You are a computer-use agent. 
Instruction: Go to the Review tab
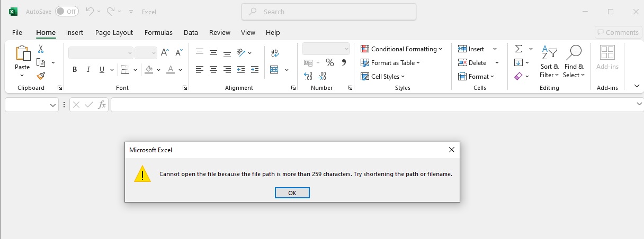220,32
